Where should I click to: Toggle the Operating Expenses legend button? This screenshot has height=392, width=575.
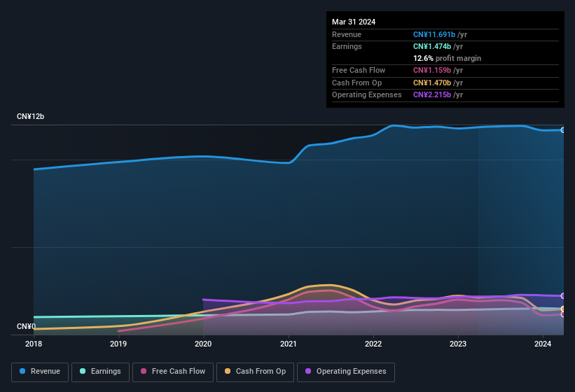pos(346,372)
